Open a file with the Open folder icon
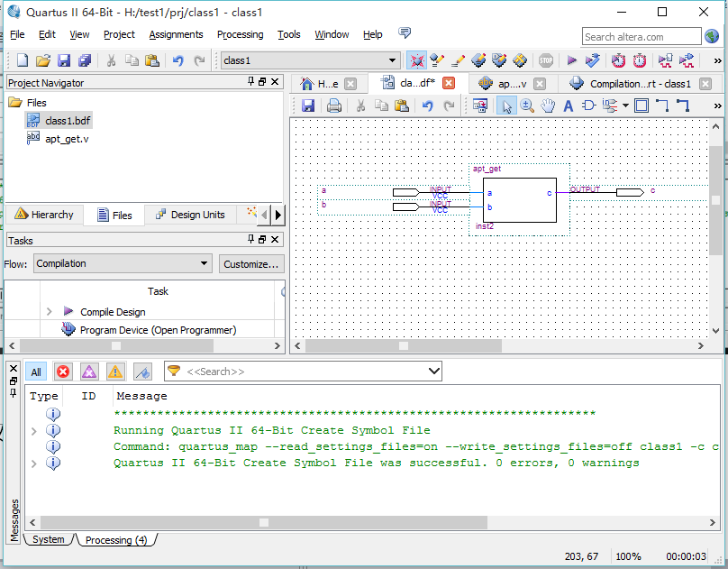This screenshot has height=569, width=728. (x=43, y=60)
